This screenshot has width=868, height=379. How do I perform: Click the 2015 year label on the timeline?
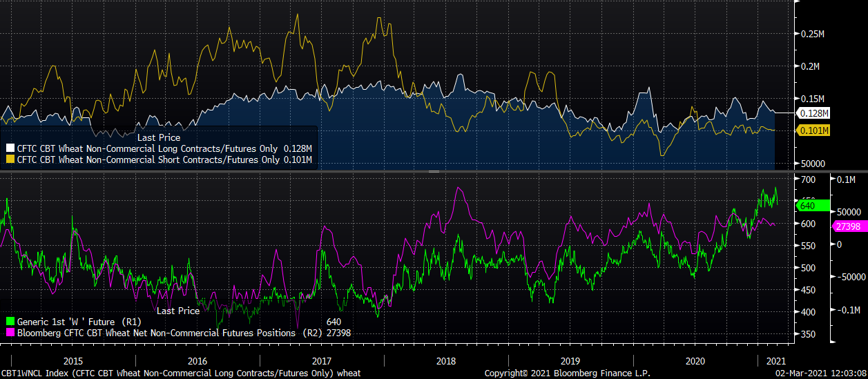click(x=73, y=360)
